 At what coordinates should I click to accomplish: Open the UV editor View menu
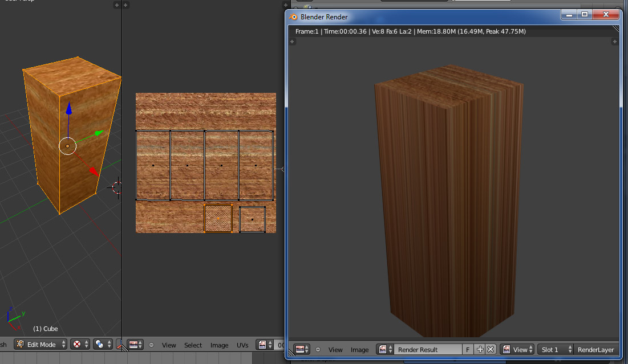169,345
